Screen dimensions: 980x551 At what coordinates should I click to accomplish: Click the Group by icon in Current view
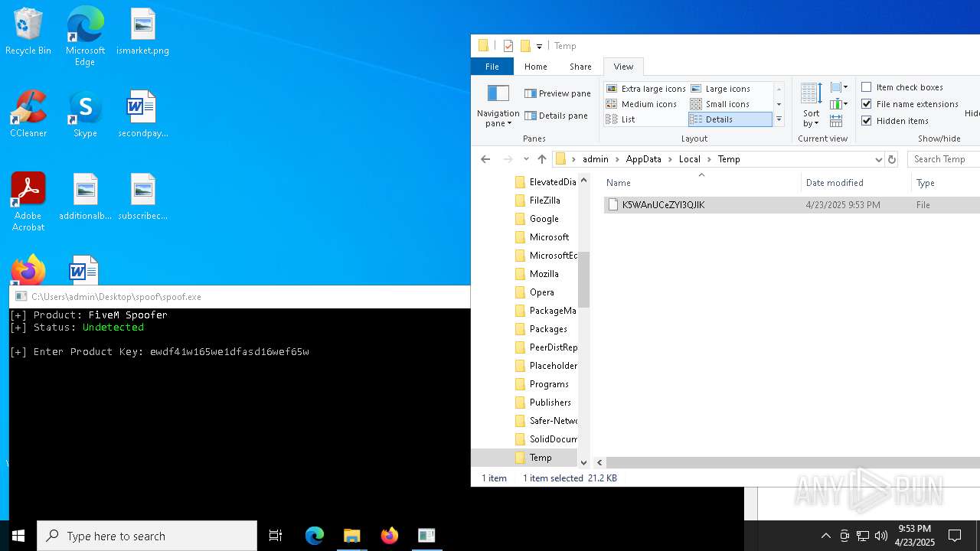839,87
